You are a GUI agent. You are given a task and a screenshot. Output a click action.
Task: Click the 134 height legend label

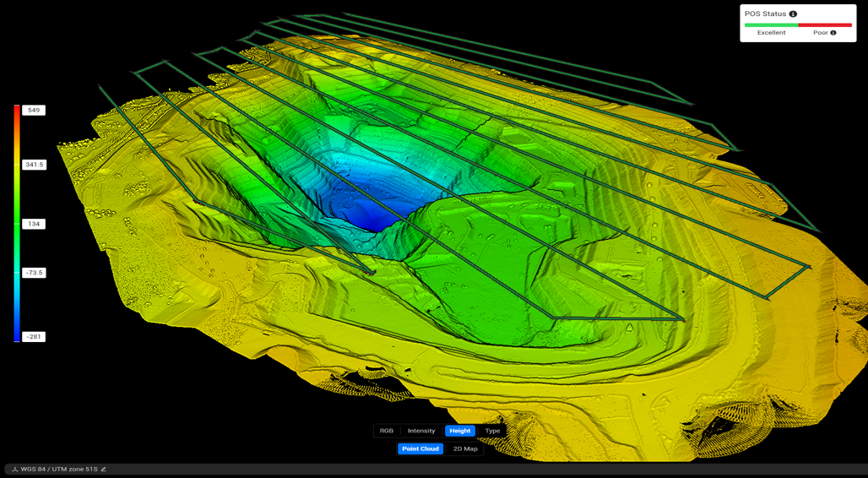(34, 225)
